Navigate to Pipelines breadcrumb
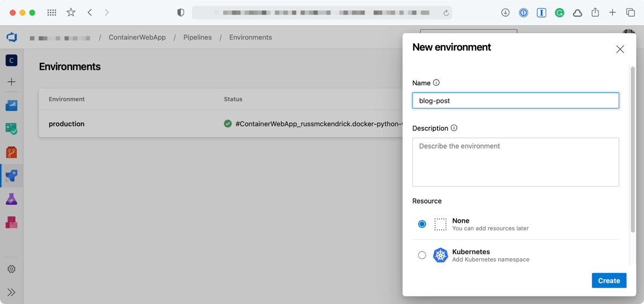644x304 pixels. [x=197, y=38]
